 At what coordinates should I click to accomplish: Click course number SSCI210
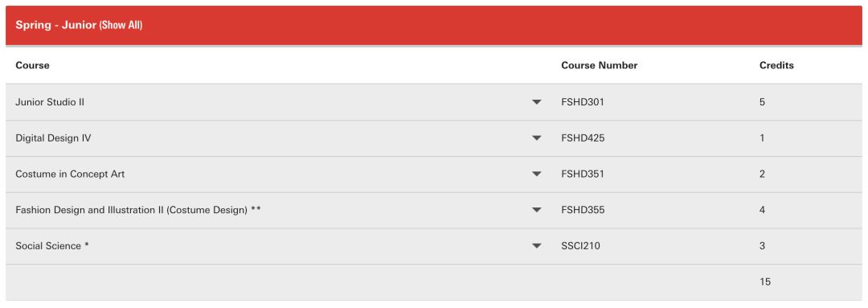coord(581,246)
